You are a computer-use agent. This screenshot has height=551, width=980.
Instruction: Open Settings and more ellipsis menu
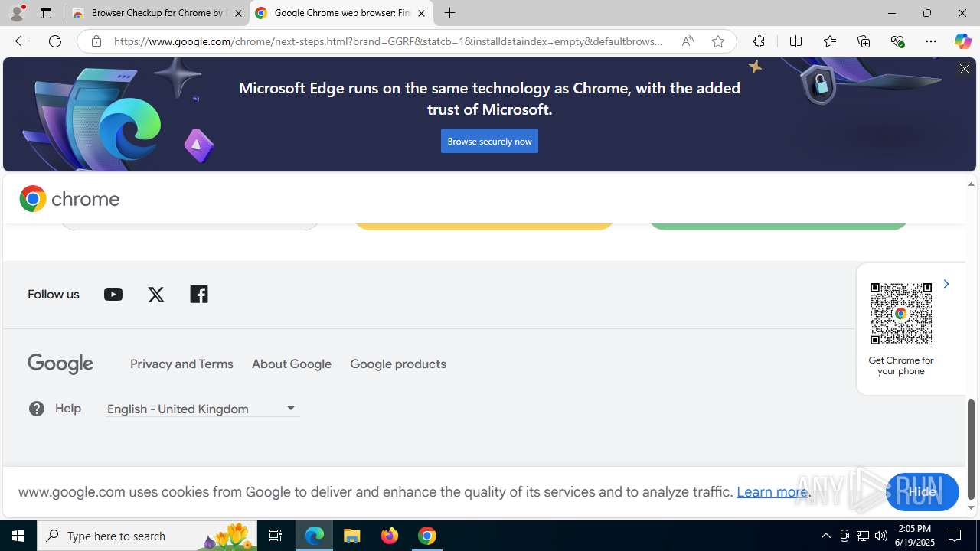(931, 41)
